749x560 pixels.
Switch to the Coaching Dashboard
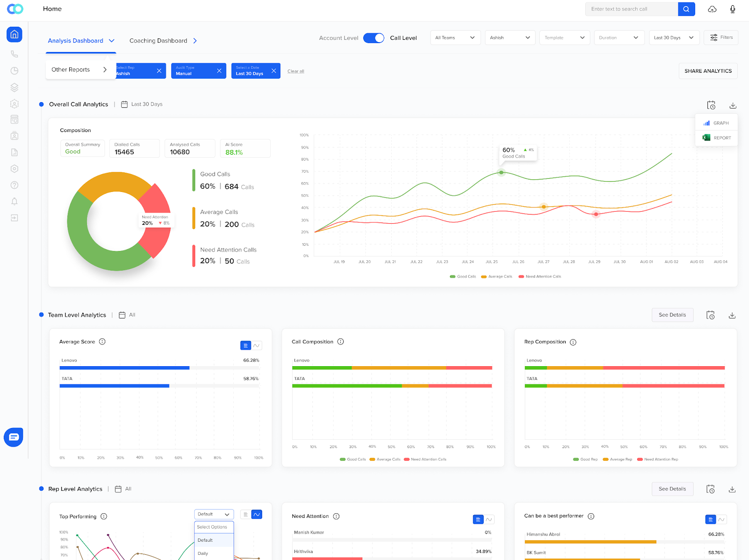[158, 40]
